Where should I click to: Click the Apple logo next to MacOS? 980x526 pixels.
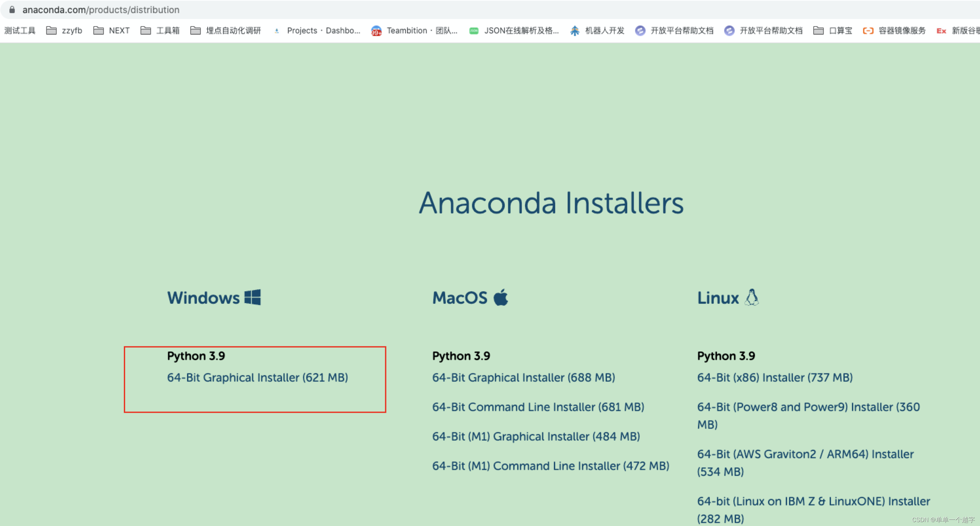501,297
